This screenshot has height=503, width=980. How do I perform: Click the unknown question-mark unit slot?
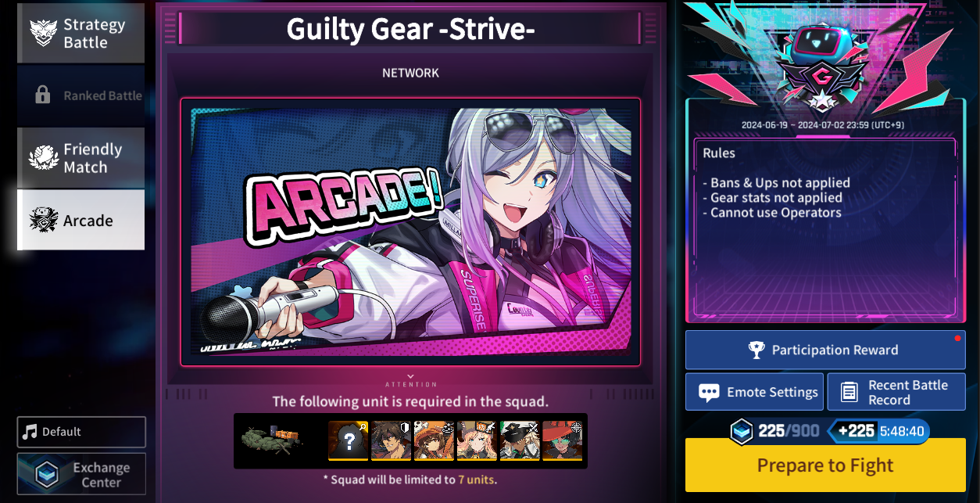coord(349,441)
